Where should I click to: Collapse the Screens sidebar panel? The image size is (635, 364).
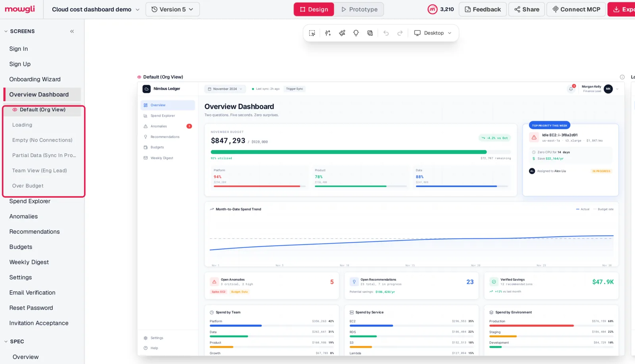(72, 31)
